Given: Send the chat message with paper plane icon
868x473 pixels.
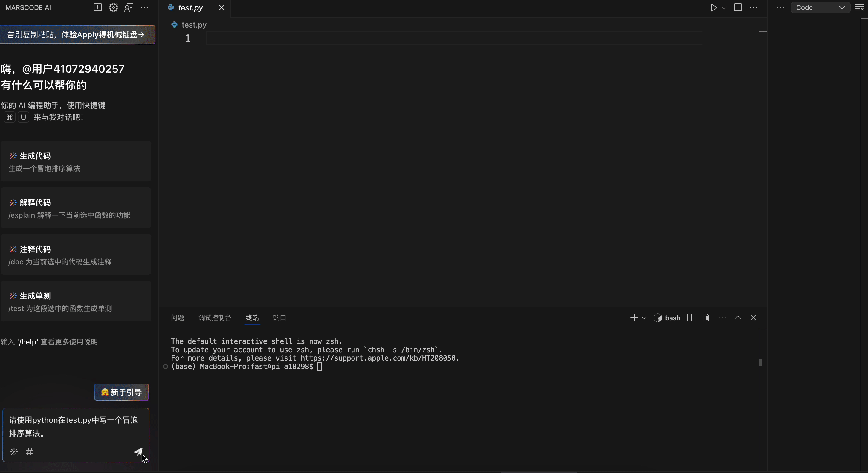Looking at the screenshot, I should (138, 452).
